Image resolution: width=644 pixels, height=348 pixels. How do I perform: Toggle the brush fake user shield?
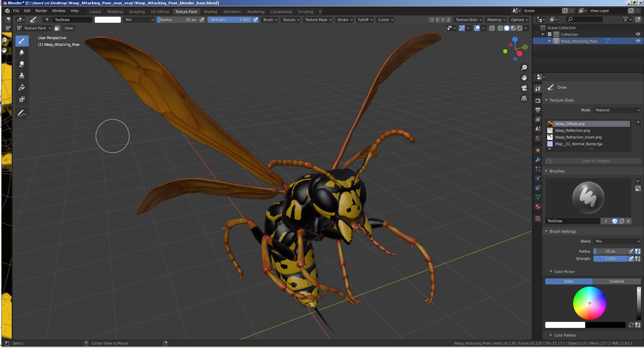pyautogui.click(x=615, y=221)
